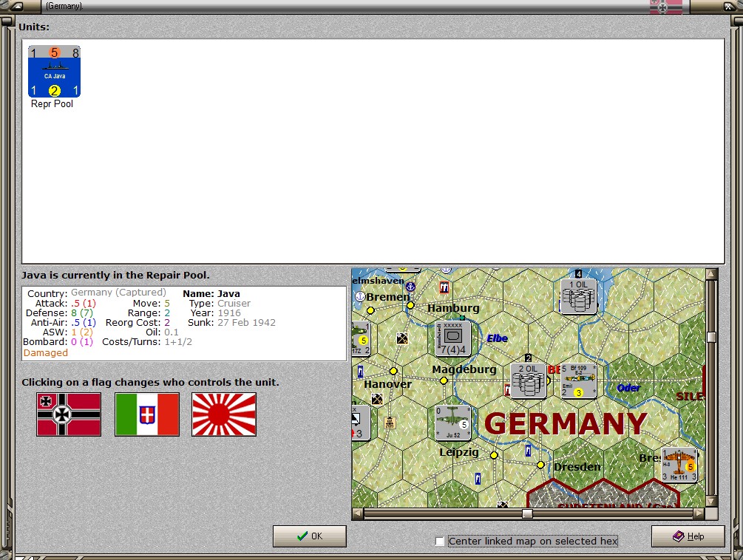Click the German naval ensign flag

[x=68, y=414]
